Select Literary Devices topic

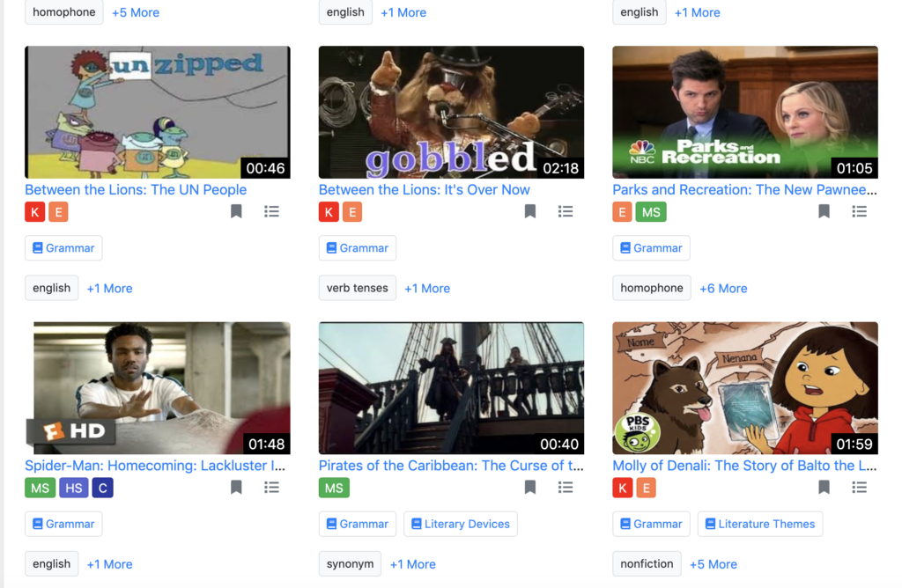click(x=460, y=525)
